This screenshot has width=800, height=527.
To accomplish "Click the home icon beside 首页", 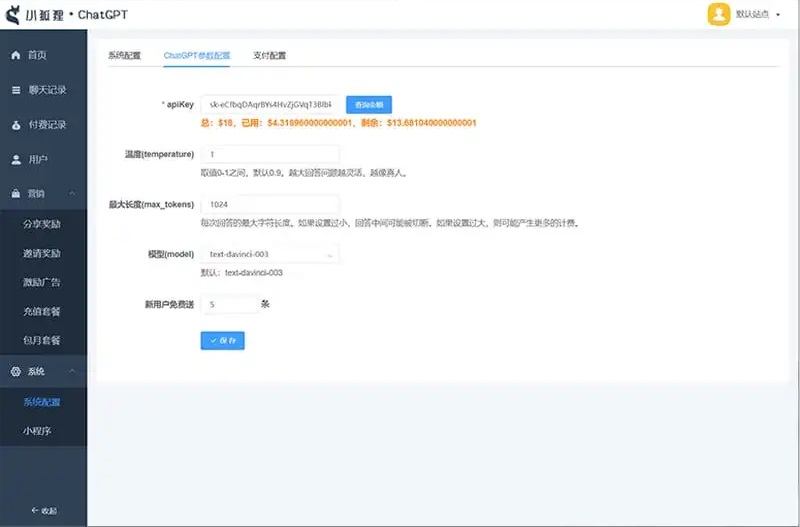I will 15,55.
